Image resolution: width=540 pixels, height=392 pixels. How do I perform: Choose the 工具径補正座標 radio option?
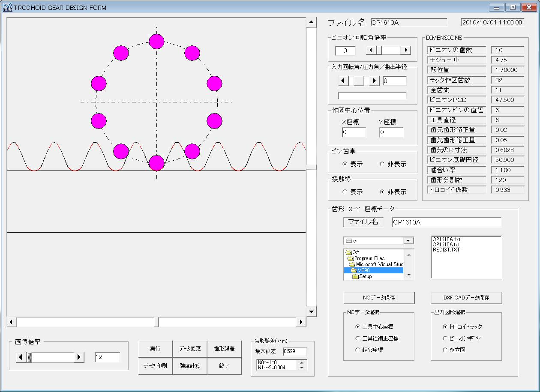(x=358, y=338)
